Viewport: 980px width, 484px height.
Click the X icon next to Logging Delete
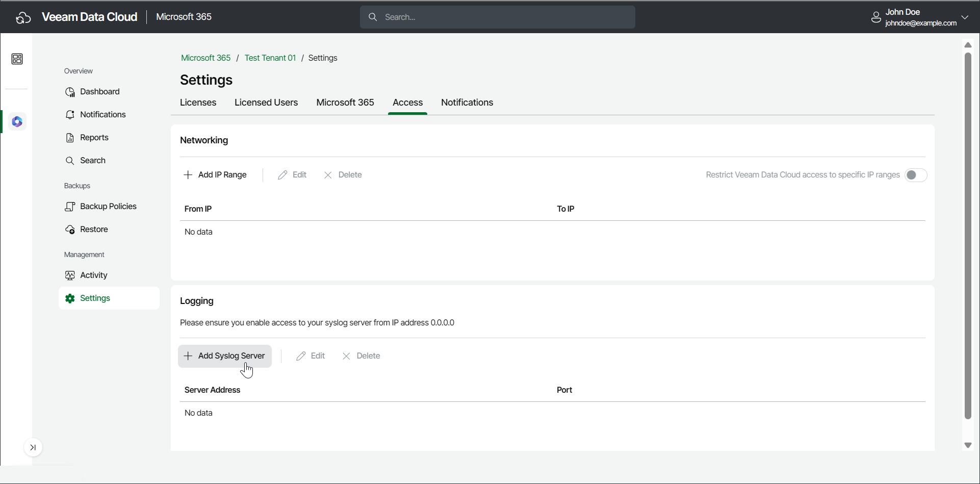pyautogui.click(x=347, y=356)
